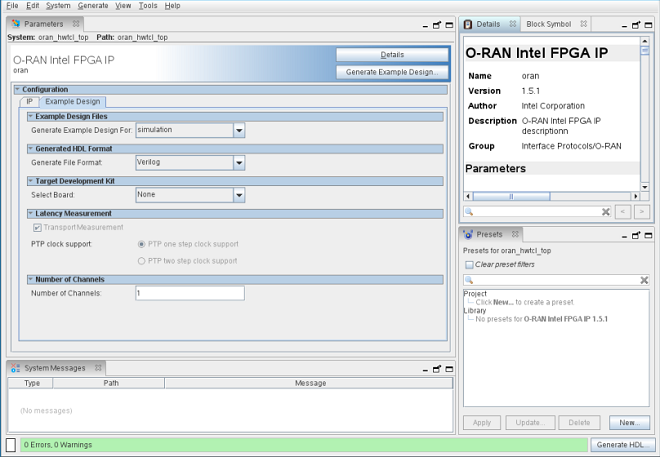The width and height of the screenshot is (660, 457).
Task: Open the Tools menu
Action: click(x=148, y=5)
